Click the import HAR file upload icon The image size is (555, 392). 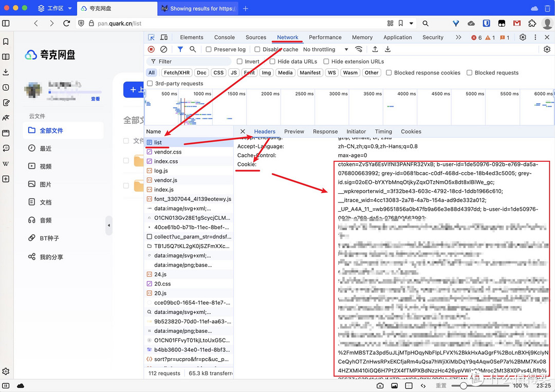(375, 49)
